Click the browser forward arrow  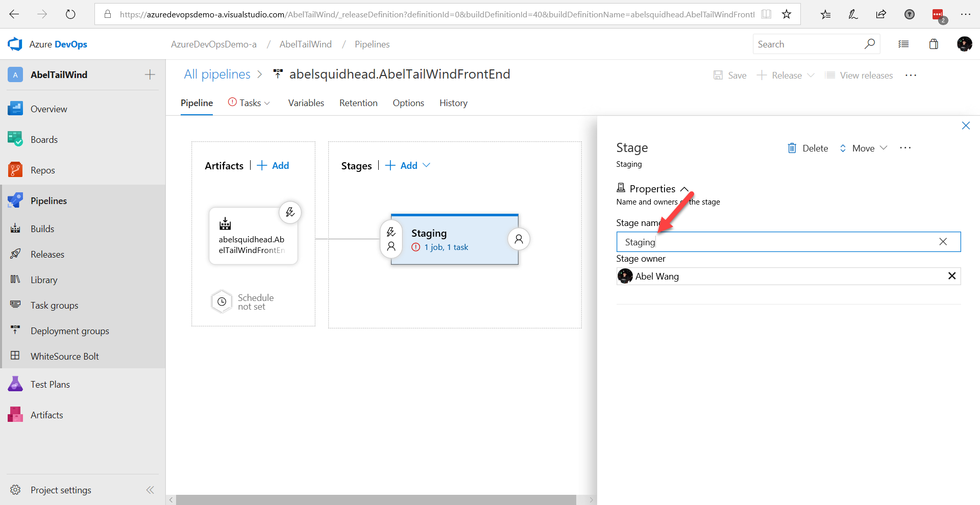[x=42, y=14]
